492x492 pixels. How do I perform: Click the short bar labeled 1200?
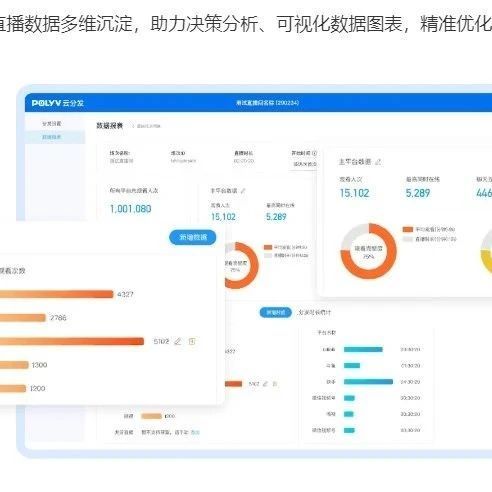click(x=13, y=389)
